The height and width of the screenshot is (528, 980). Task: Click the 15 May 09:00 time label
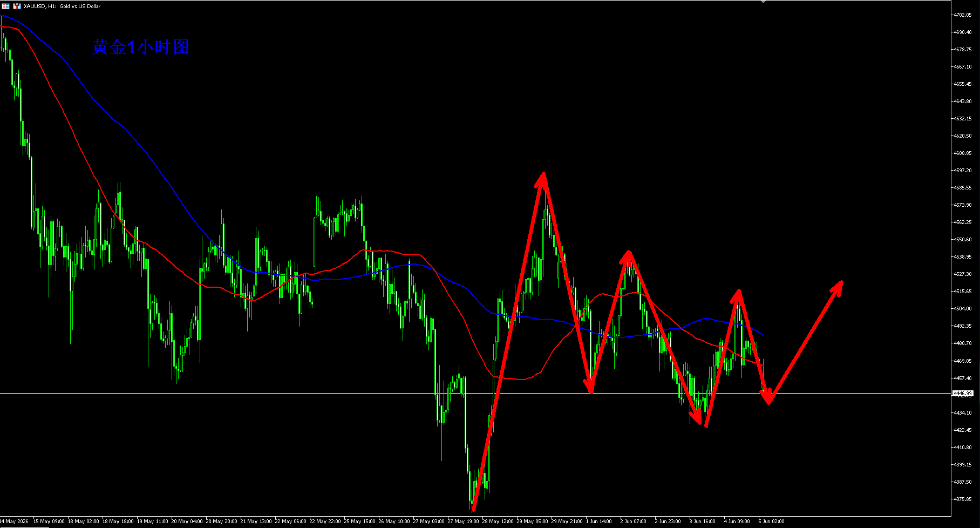[49, 522]
